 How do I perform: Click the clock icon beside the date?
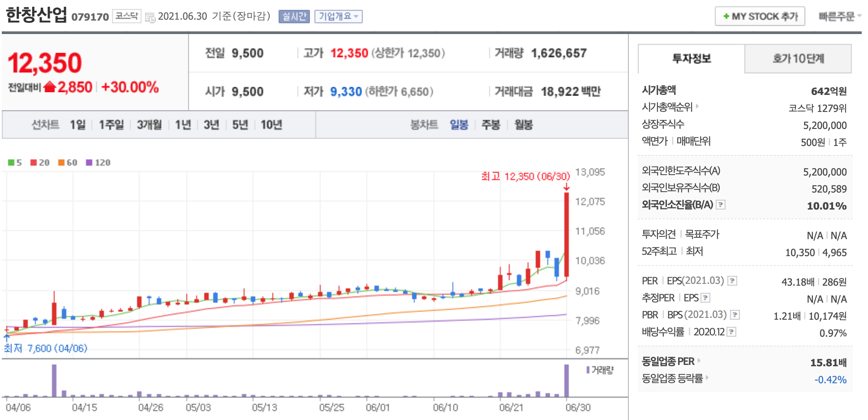150,17
